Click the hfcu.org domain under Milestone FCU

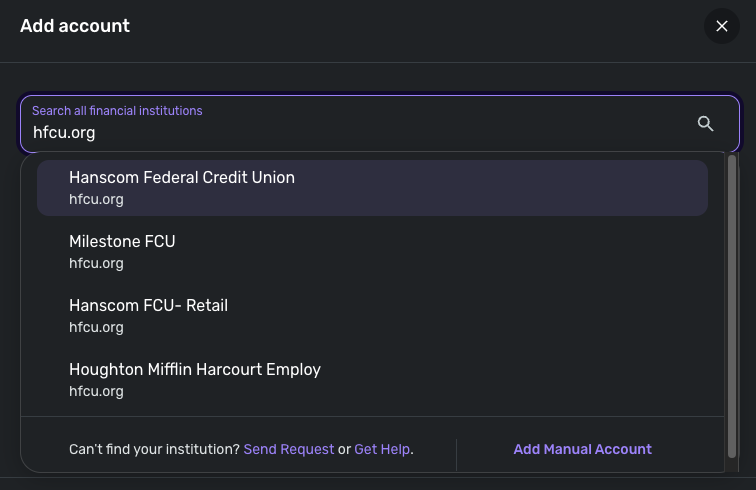(96, 264)
